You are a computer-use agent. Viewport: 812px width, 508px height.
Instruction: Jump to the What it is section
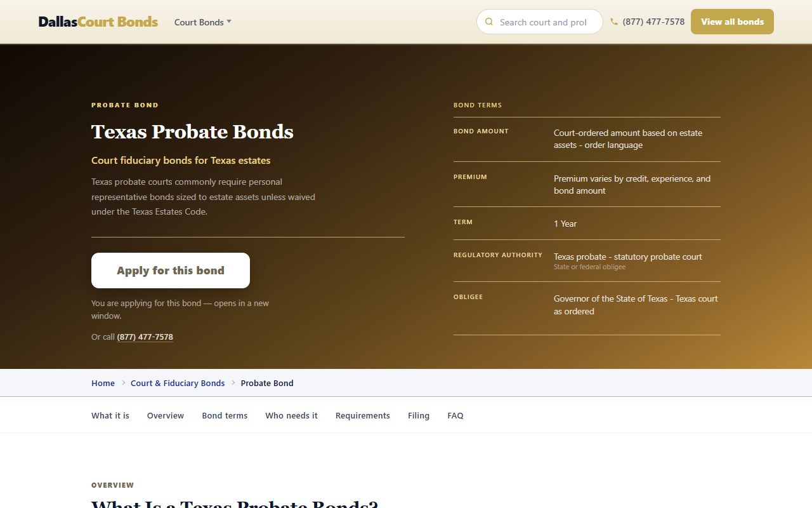coord(110,415)
